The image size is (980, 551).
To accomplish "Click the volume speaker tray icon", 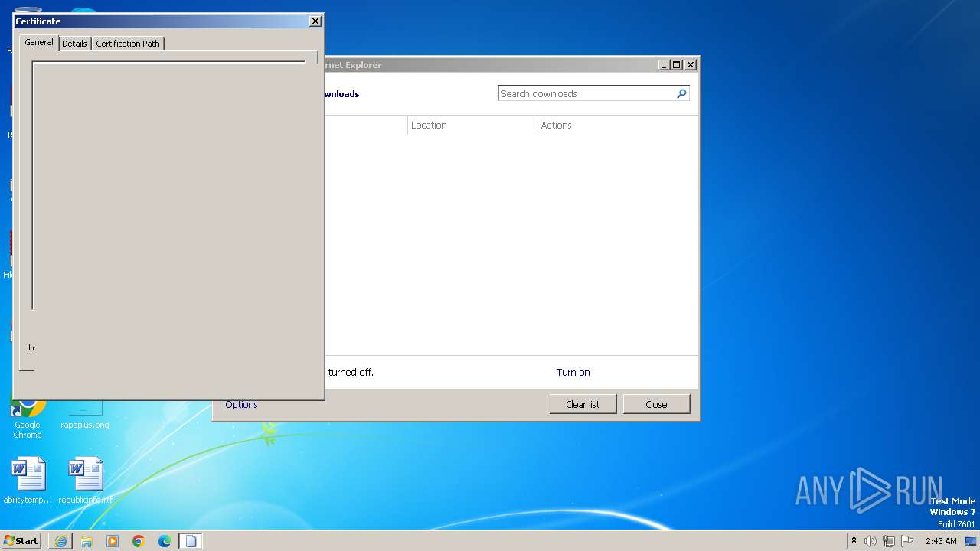I will pyautogui.click(x=871, y=541).
